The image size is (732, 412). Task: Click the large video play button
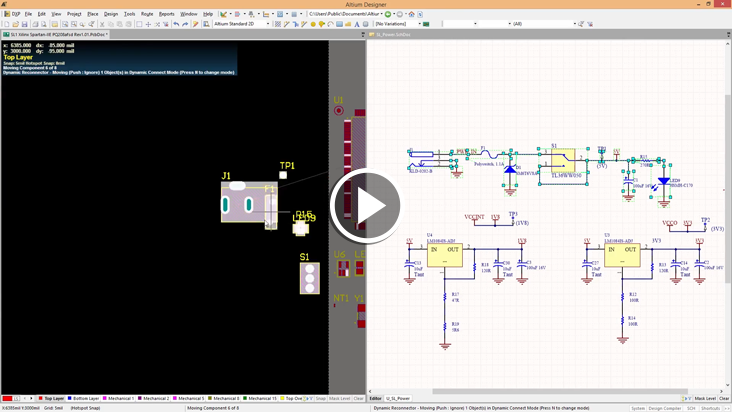(366, 207)
